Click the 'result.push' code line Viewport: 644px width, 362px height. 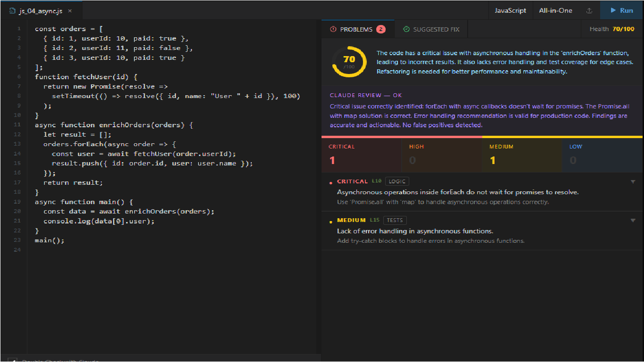[152, 164]
